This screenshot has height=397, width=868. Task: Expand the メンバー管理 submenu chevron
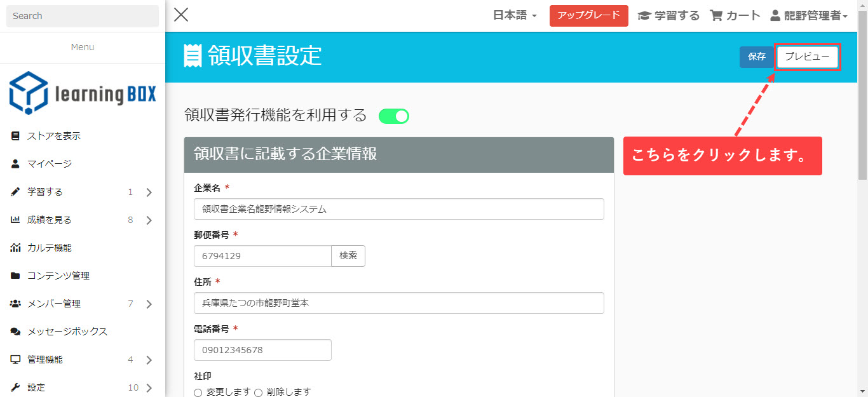coord(149,304)
